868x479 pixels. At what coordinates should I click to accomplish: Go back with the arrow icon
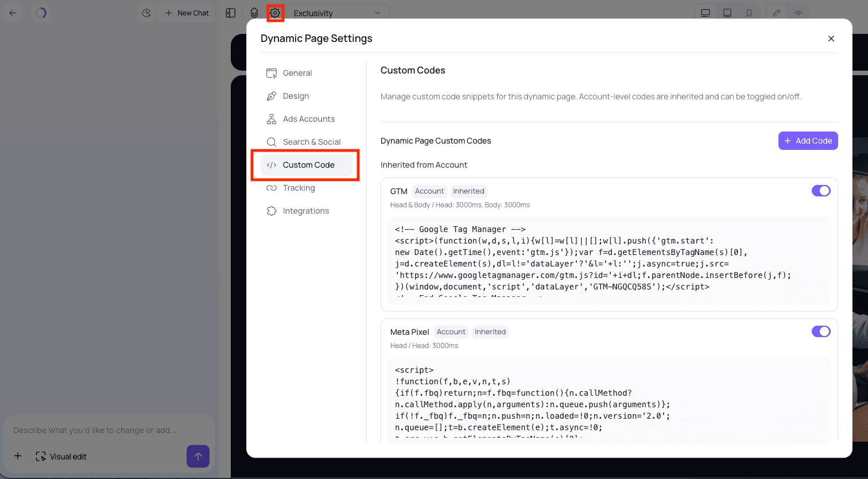[x=13, y=13]
